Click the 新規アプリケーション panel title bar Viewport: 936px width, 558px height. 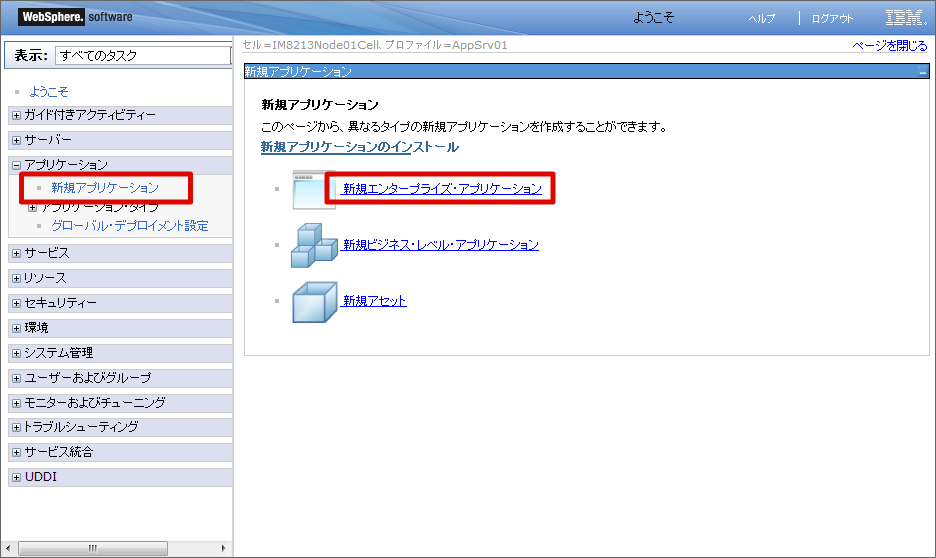point(586,72)
